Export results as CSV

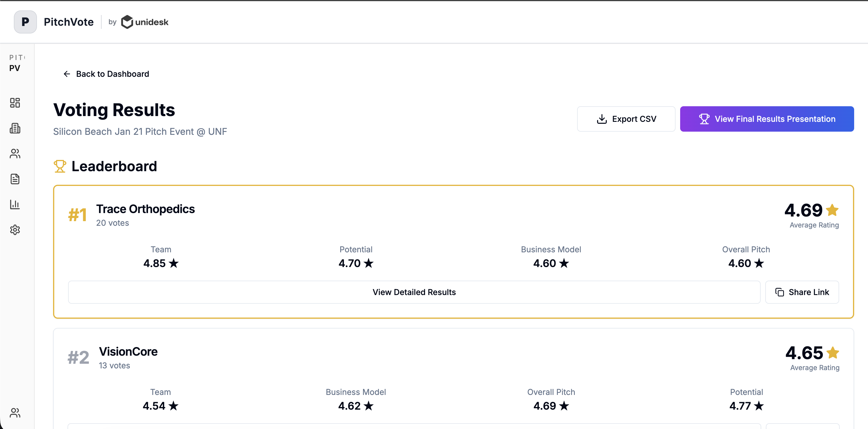pos(626,119)
